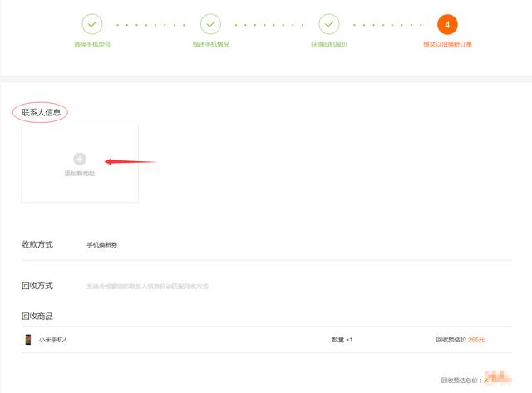532x393 pixels.
Task: Select the 提交以旧换新订单 step label
Action: click(447, 44)
